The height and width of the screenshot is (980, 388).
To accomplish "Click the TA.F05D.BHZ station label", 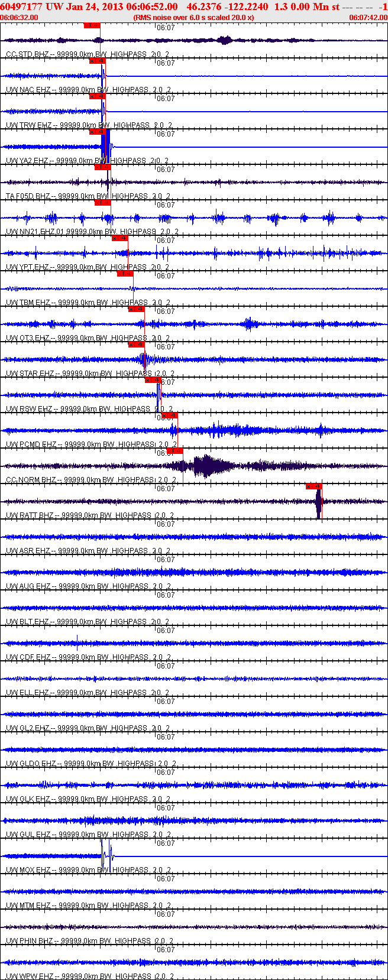I will coord(88,196).
